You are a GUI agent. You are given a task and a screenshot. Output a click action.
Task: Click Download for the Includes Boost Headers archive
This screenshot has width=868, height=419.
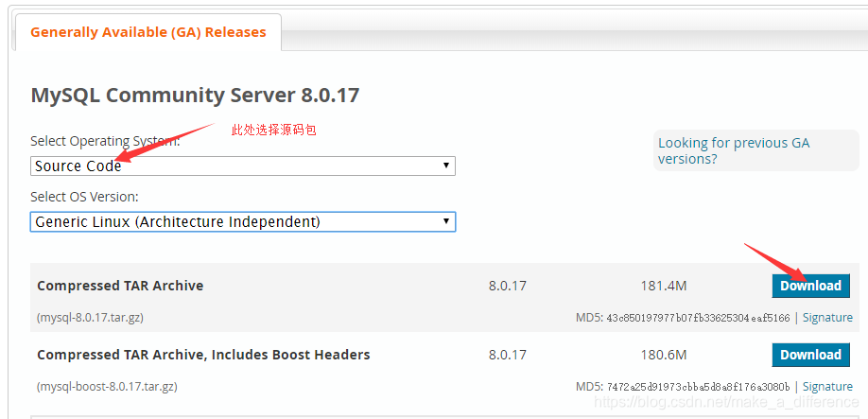(x=810, y=355)
